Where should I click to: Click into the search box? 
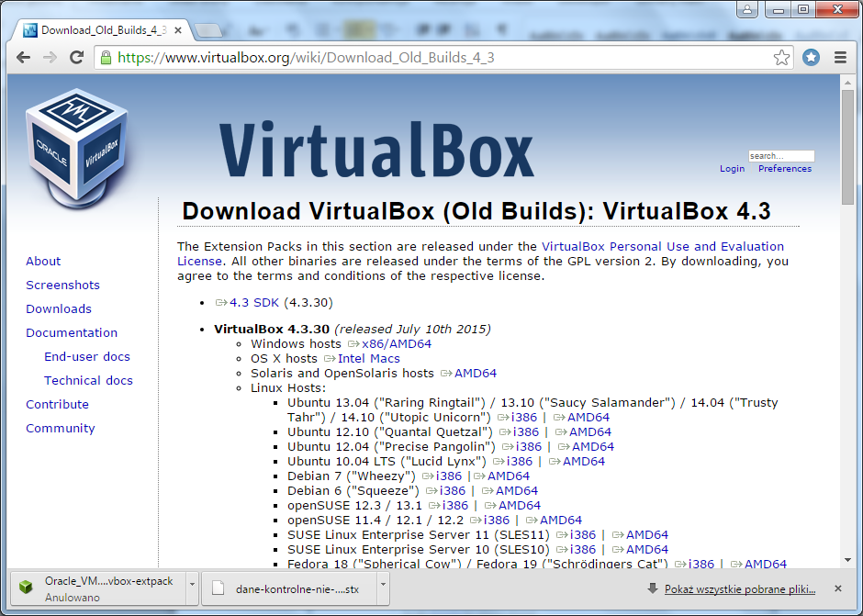pos(781,156)
